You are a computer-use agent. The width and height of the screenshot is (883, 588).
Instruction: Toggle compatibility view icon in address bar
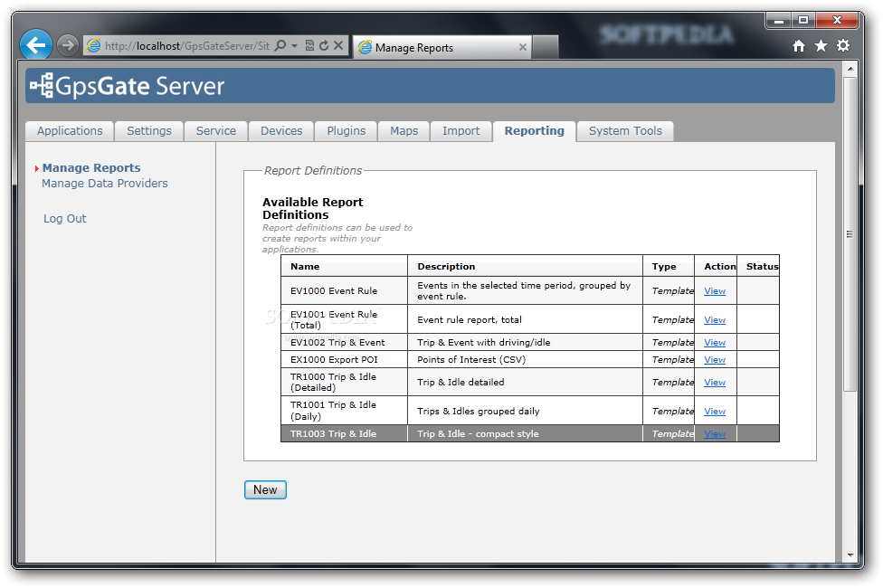[x=309, y=45]
